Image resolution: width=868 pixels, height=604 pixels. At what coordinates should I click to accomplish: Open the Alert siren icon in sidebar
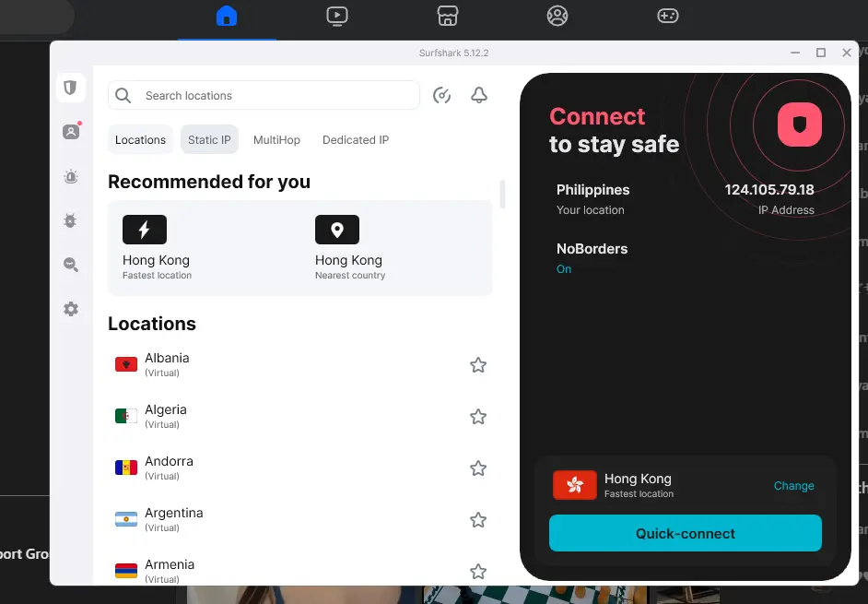coord(71,177)
